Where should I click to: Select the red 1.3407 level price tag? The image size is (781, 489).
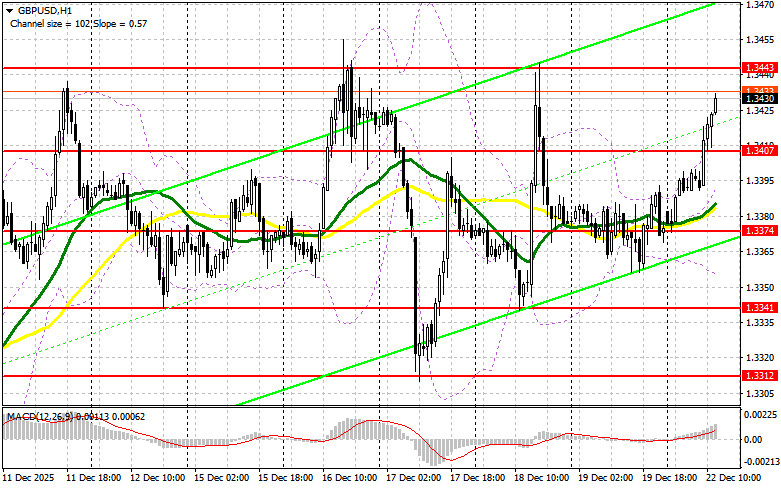pos(760,150)
